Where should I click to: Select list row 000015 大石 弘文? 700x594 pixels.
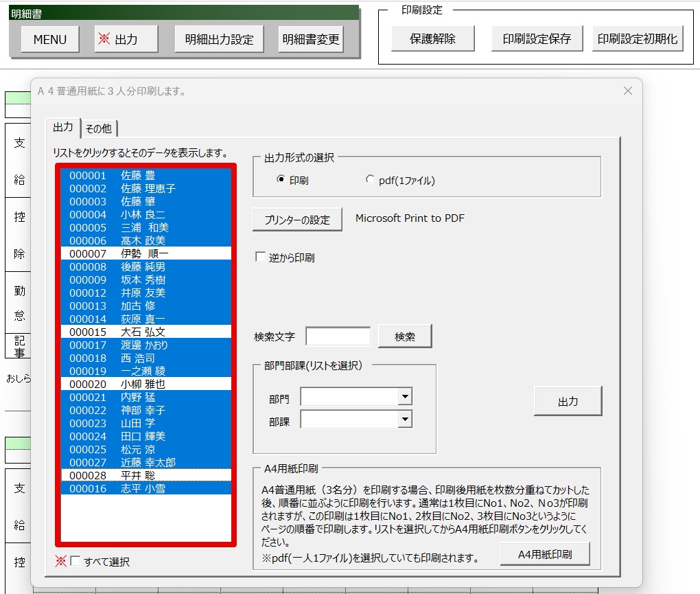(146, 332)
